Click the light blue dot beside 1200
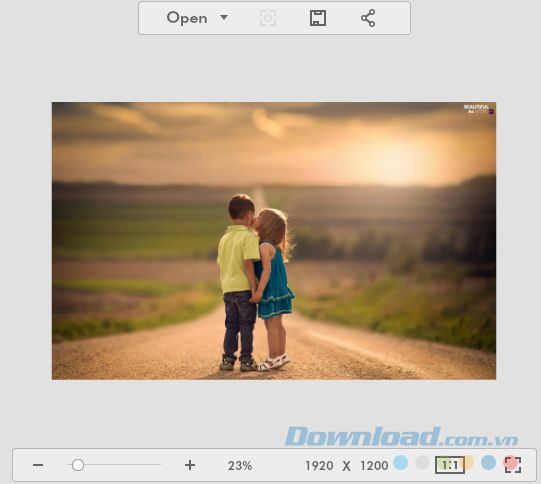Viewport: 541px width, 484px height. [x=401, y=462]
